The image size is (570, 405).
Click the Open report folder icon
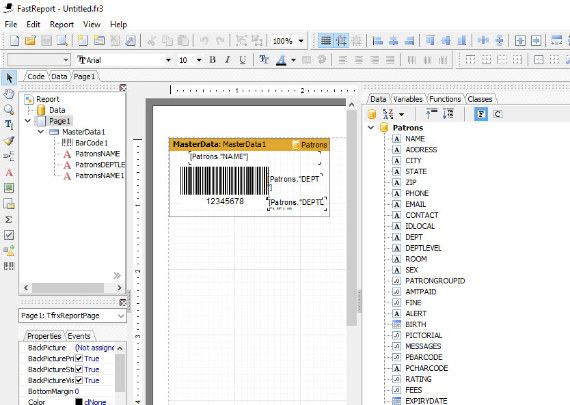click(x=31, y=40)
